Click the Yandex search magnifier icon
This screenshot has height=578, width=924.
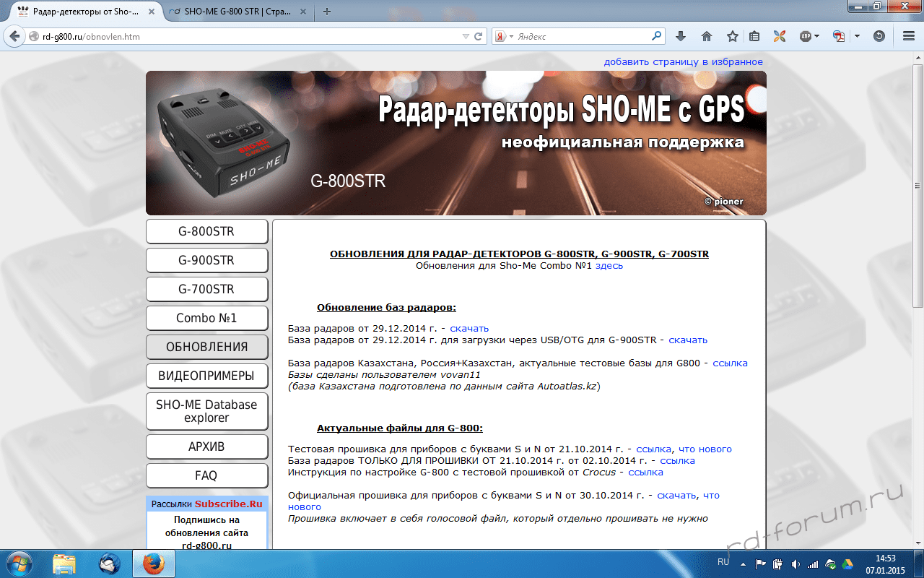(656, 35)
